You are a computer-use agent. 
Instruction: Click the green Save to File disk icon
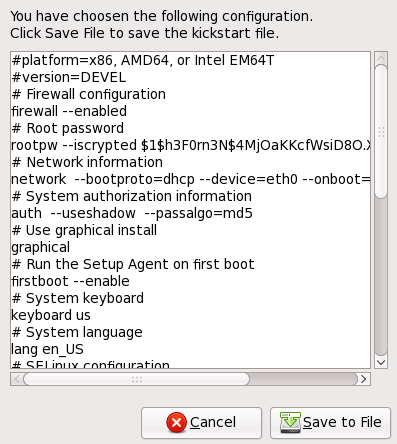click(x=290, y=423)
